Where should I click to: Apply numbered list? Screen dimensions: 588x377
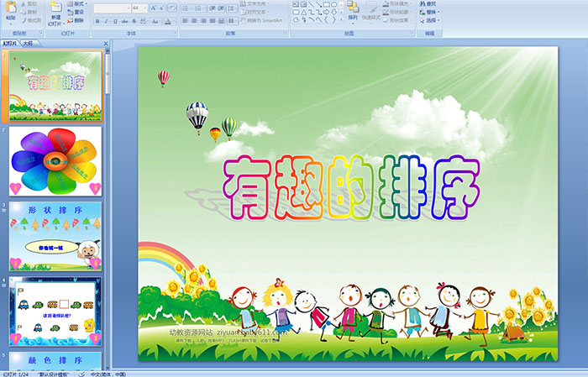point(199,8)
